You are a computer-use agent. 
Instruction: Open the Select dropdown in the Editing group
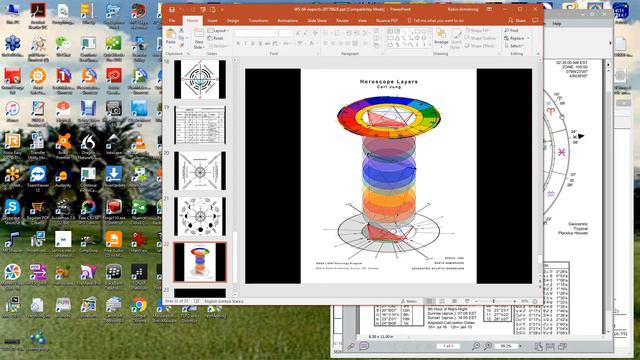pos(514,46)
